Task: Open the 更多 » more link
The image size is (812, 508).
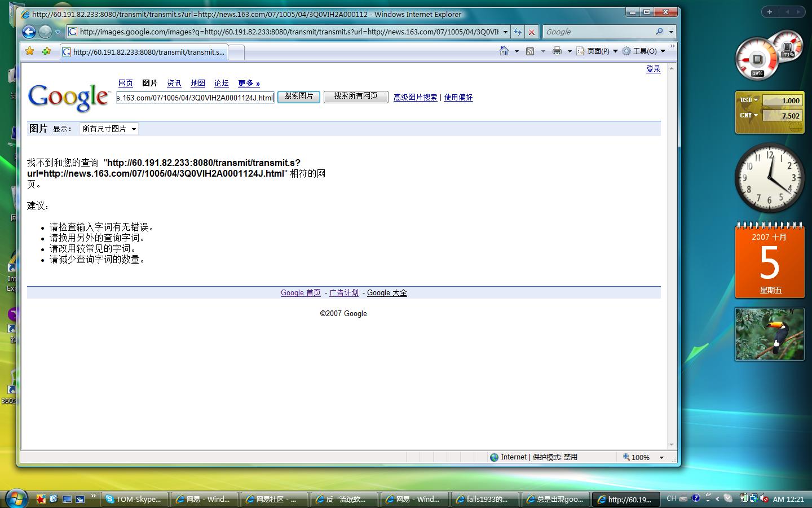Action: pyautogui.click(x=249, y=83)
